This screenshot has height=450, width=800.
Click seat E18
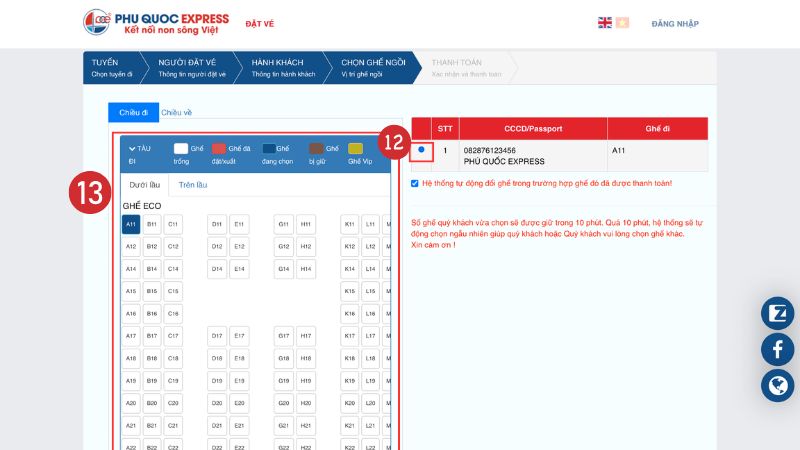pos(239,359)
